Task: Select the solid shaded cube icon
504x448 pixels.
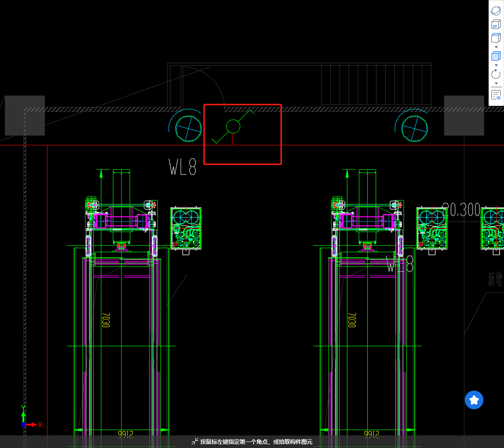Action: coord(496,56)
